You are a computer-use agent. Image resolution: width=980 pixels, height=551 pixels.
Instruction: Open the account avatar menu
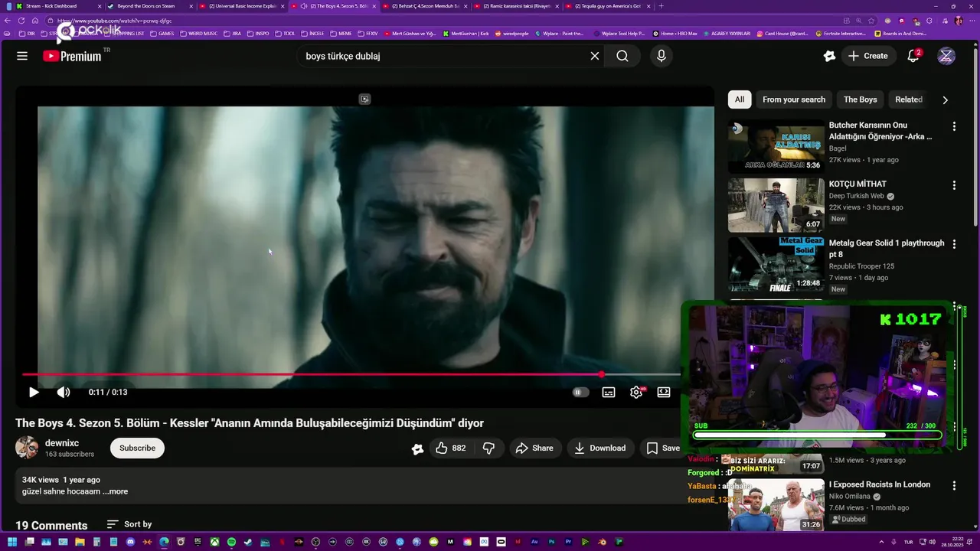pyautogui.click(x=947, y=56)
